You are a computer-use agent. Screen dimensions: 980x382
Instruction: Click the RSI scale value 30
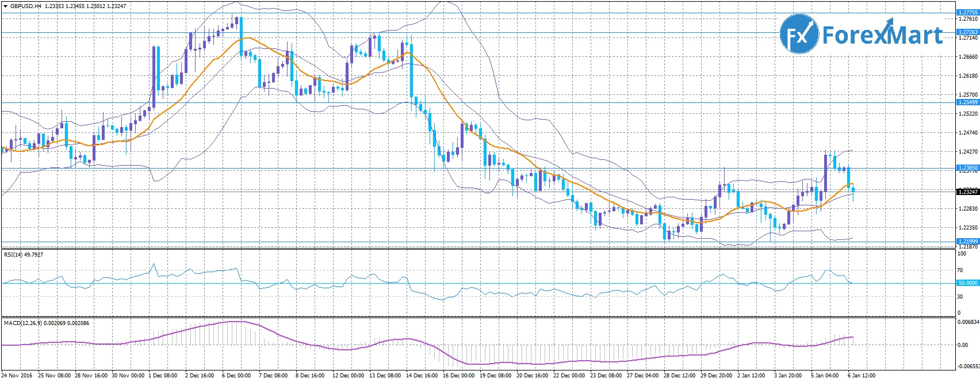[960, 297]
